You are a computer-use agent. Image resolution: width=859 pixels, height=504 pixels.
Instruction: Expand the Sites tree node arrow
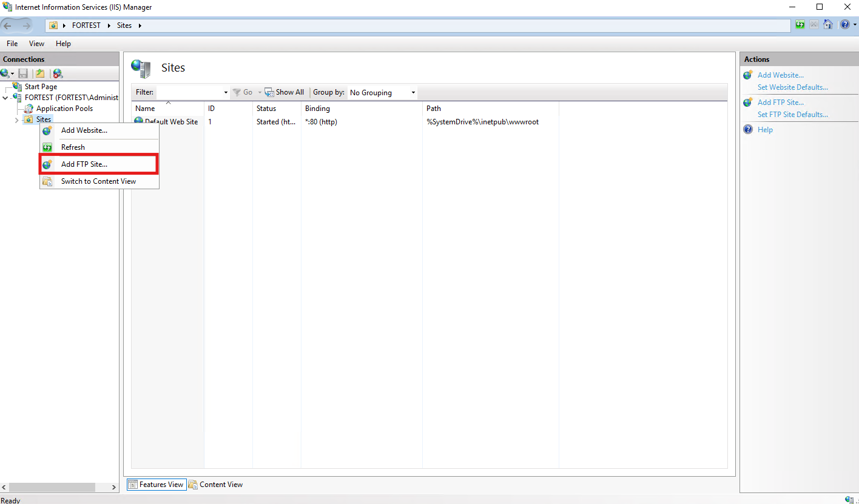(16, 120)
